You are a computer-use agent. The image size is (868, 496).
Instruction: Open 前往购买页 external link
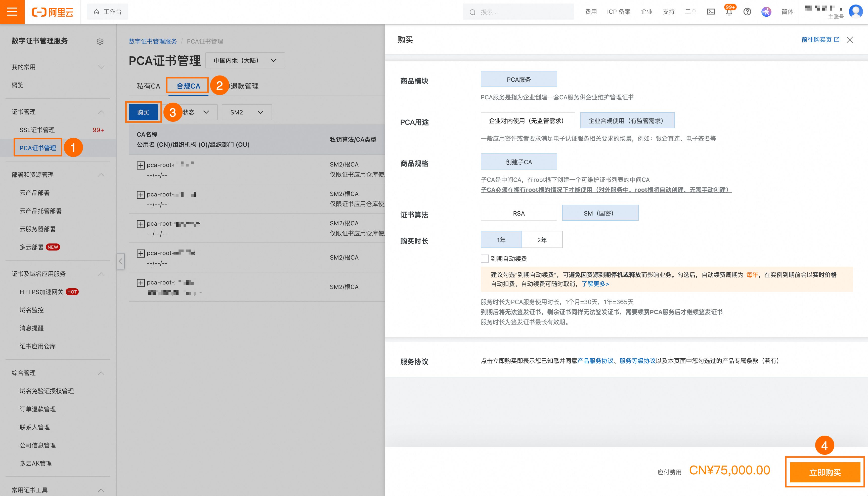pyautogui.click(x=820, y=39)
